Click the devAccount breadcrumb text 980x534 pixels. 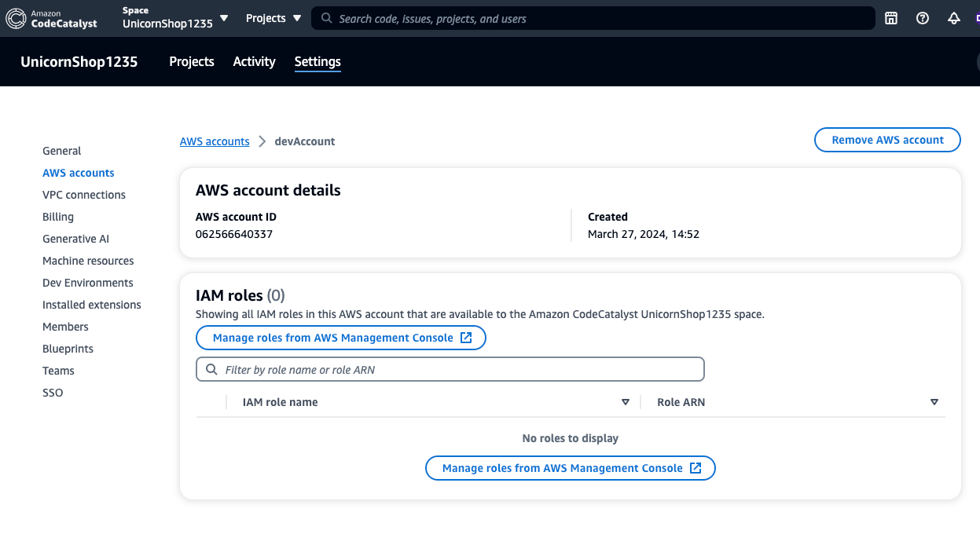[305, 141]
